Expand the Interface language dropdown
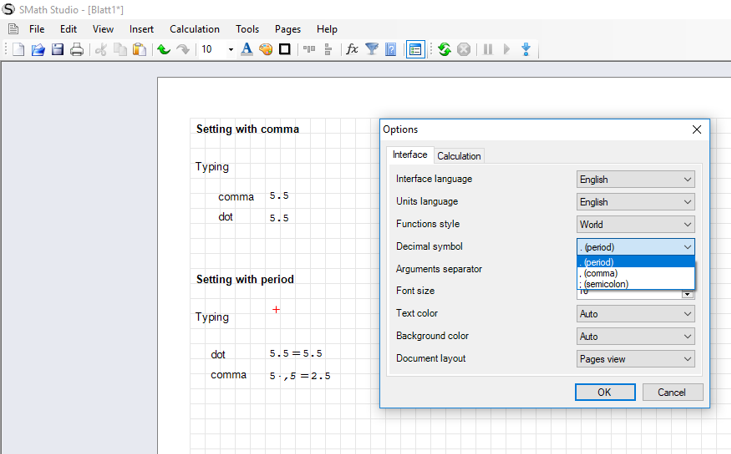Image resolution: width=731 pixels, height=454 pixels. 635,180
